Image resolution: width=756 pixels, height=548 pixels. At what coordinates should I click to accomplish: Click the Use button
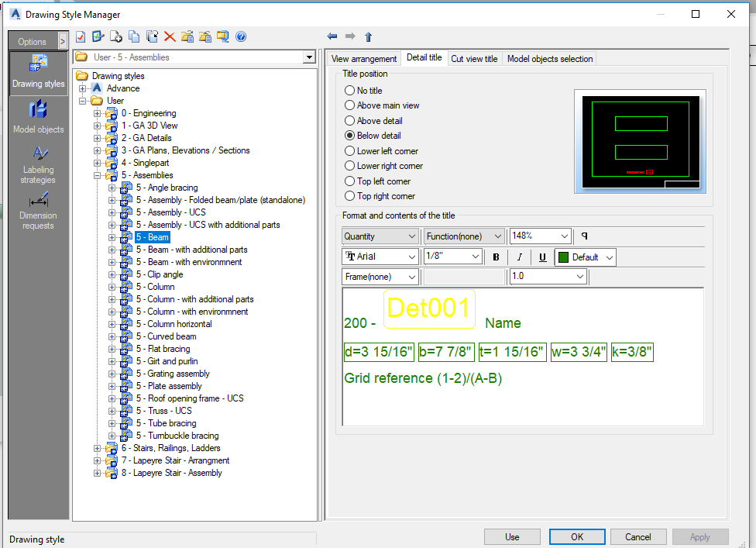click(x=512, y=536)
